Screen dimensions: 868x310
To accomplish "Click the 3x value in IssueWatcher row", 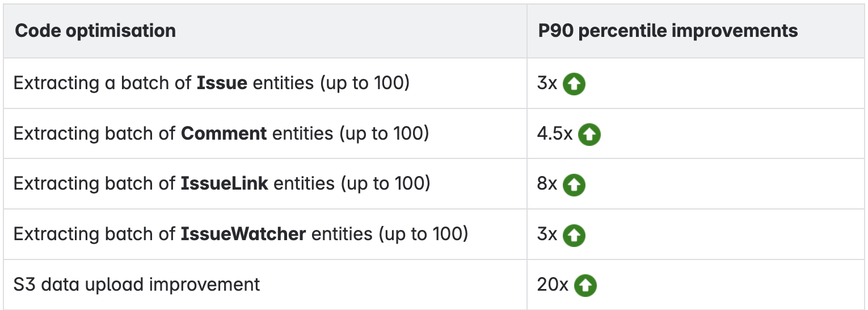I will [547, 234].
